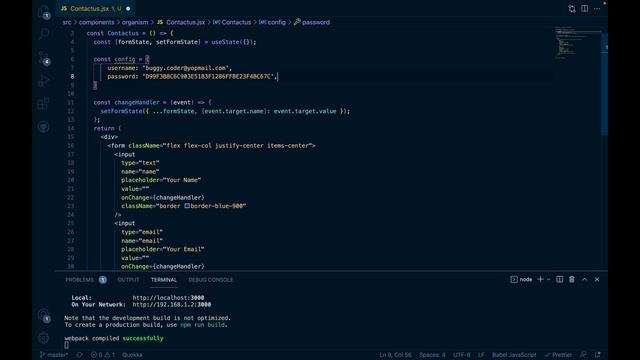Image resolution: width=640 pixels, height=360 pixels.
Task: Click the 'password' breadcrumb item
Action: tap(312, 22)
